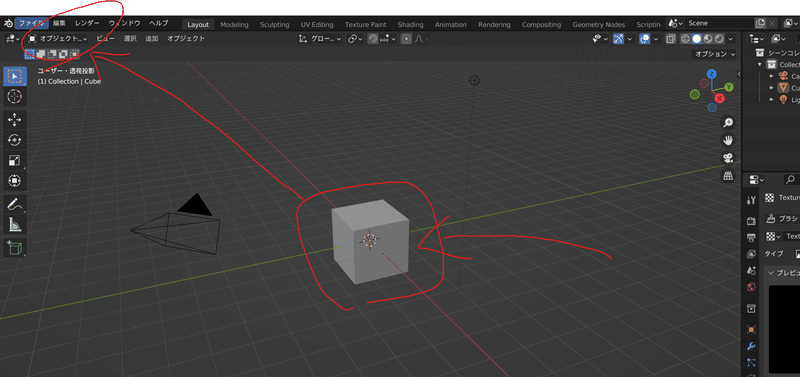Screen dimensions: 800x377
Task: Select the Rotate tool
Action: pyautogui.click(x=15, y=140)
